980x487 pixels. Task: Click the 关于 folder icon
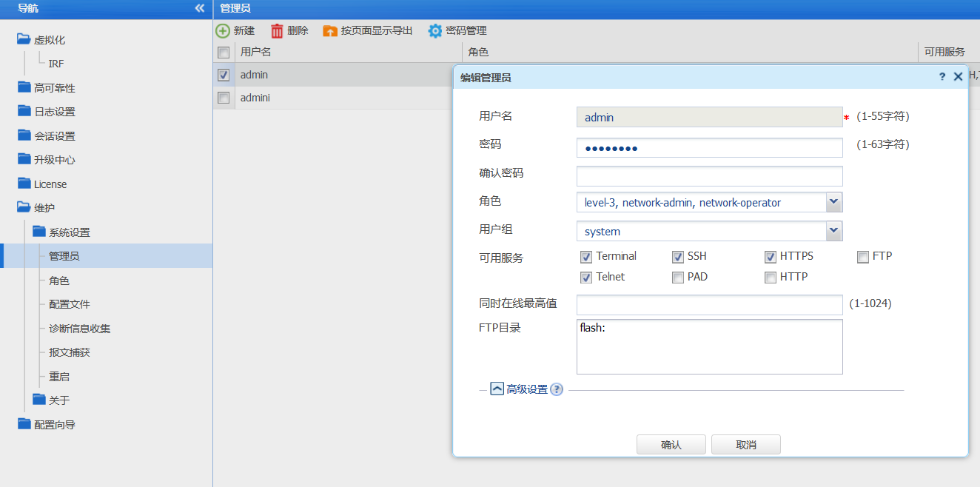coord(39,400)
